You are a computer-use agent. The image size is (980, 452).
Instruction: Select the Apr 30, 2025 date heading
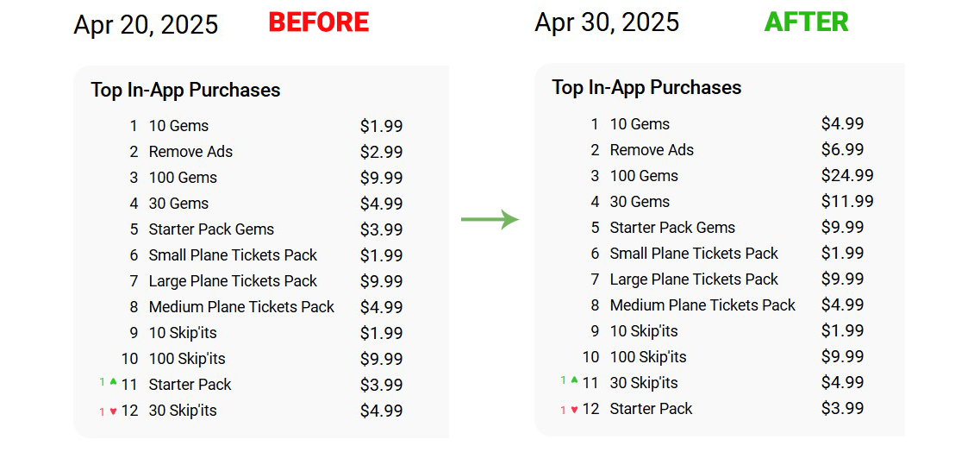coord(607,22)
